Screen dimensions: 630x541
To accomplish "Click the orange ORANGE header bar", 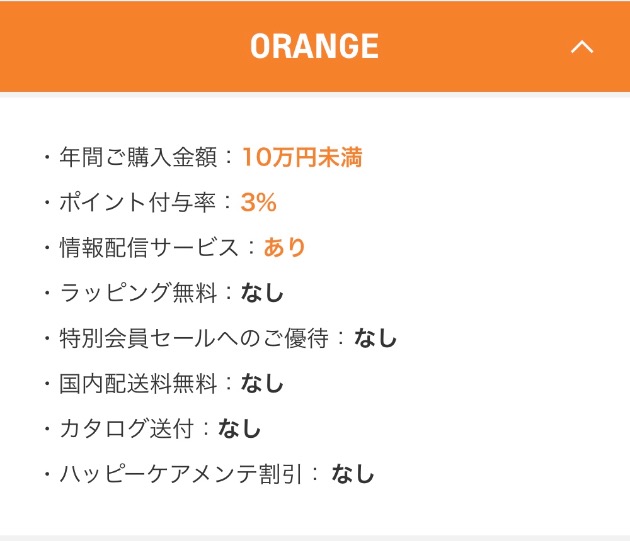I will [315, 46].
